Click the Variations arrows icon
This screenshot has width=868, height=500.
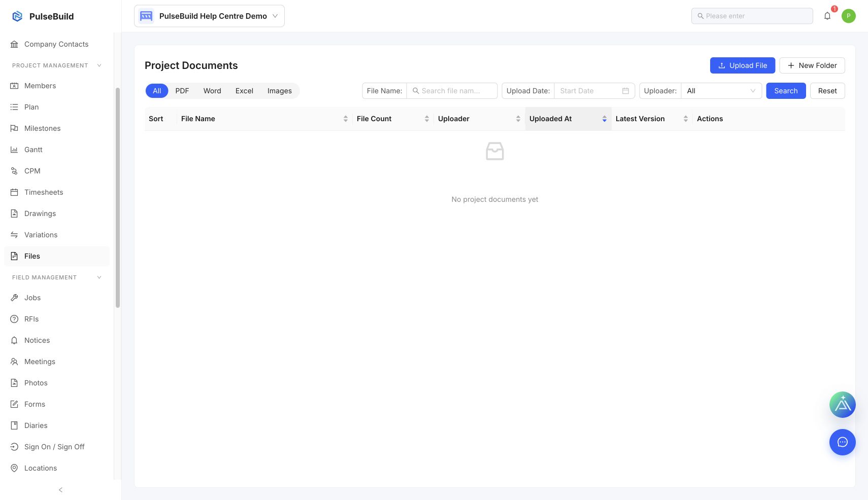point(14,235)
